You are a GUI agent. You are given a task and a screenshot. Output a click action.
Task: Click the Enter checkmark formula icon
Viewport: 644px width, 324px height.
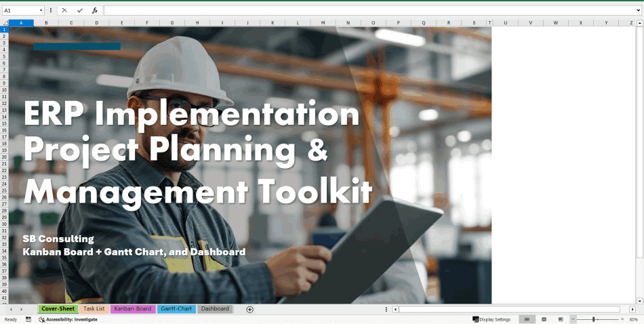[80, 11]
